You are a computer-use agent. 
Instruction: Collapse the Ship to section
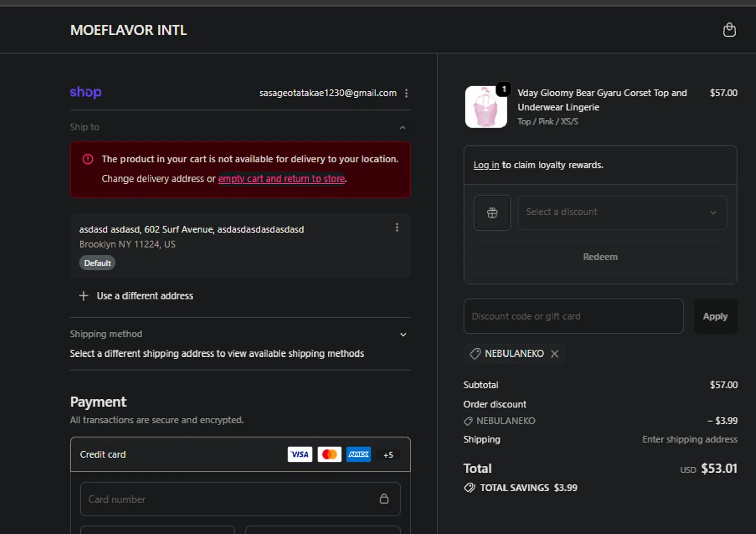click(x=402, y=128)
